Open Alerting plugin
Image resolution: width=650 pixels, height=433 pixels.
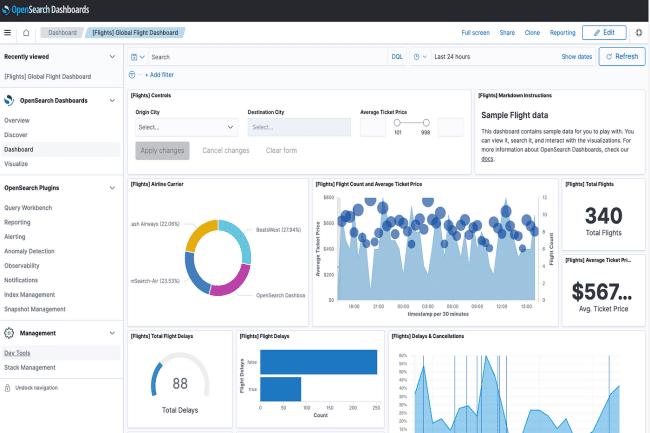coord(15,237)
